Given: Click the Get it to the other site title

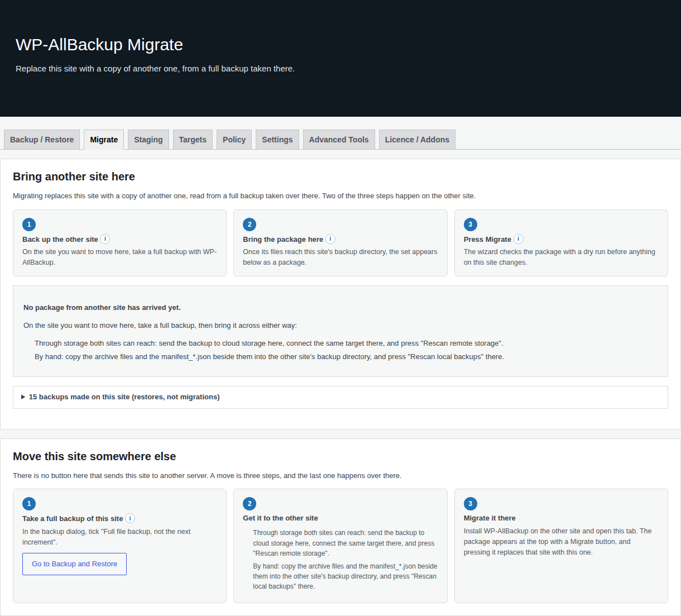Looking at the screenshot, I should pos(280,518).
